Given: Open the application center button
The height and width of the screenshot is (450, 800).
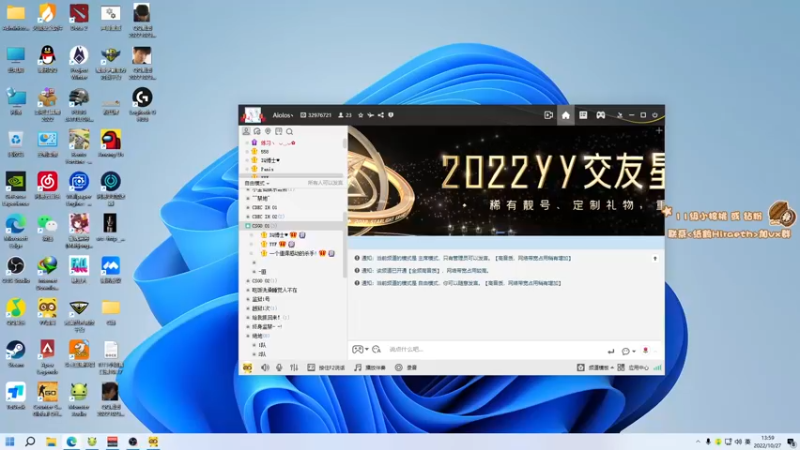Looking at the screenshot, I should [x=633, y=367].
